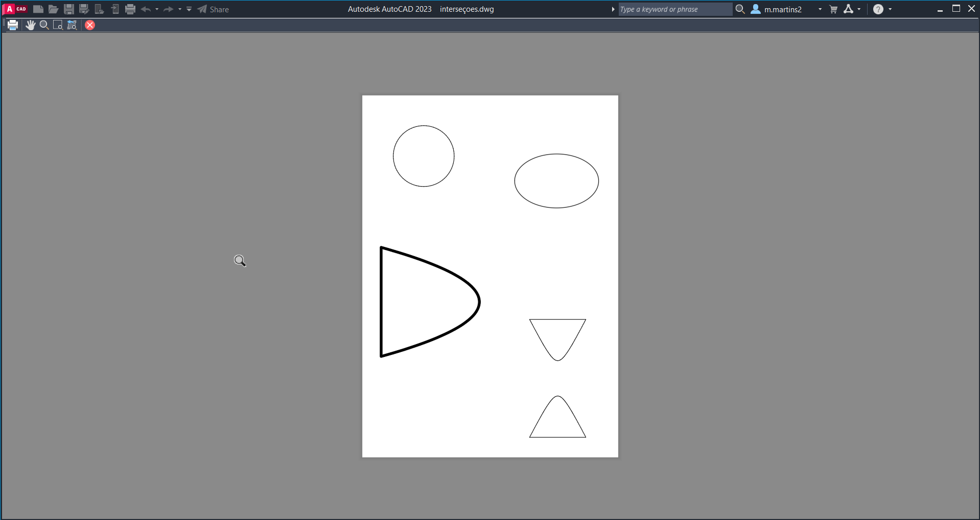Save the drawing with the Save icon

pyautogui.click(x=68, y=9)
